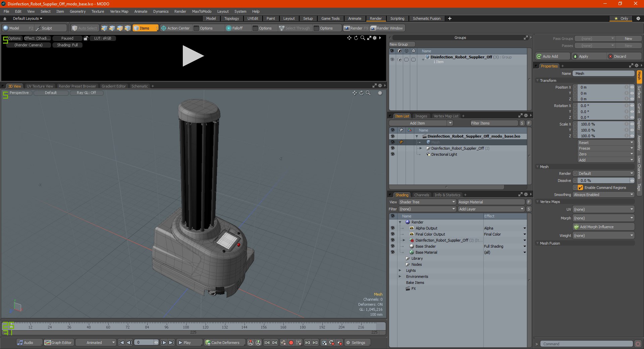Viewport: 644px width, 349px height.
Task: Click Render F9 button
Action: click(356, 28)
